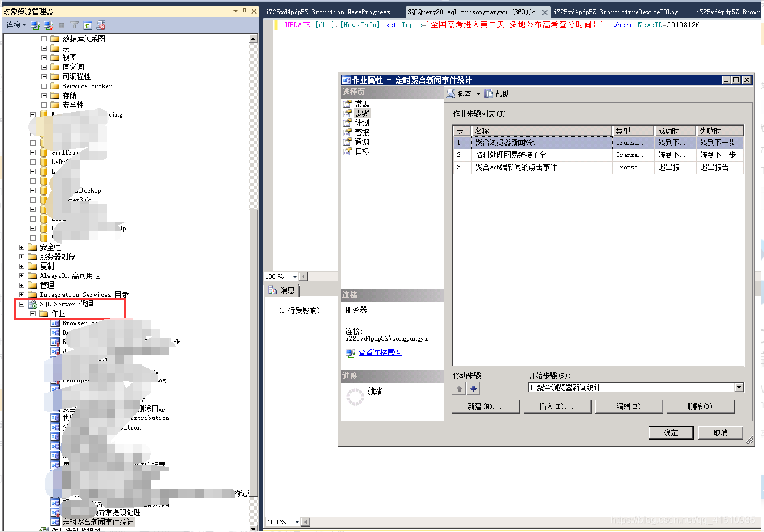Click the Connect Object Explorer server icon

(x=36, y=25)
